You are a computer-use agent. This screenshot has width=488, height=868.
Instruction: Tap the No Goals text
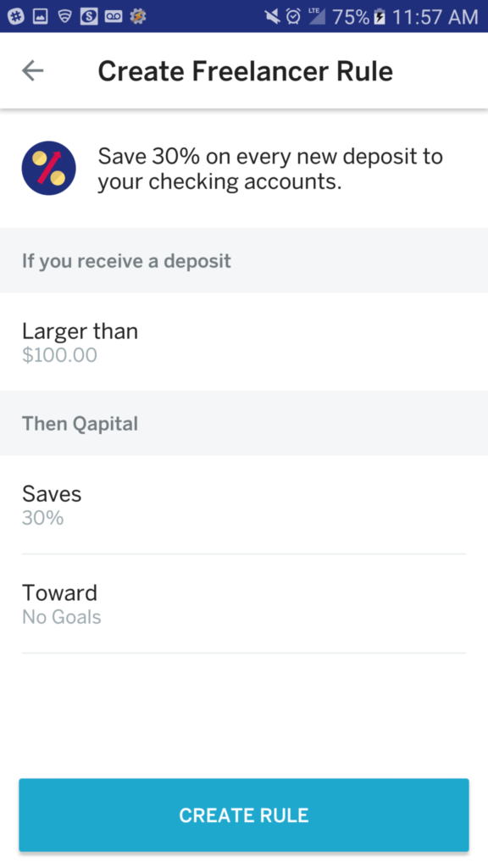tap(61, 617)
